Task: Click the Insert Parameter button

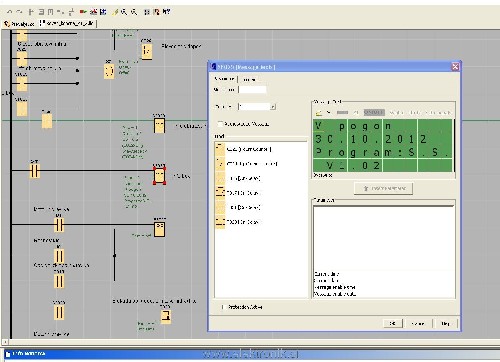Action: tap(383, 188)
